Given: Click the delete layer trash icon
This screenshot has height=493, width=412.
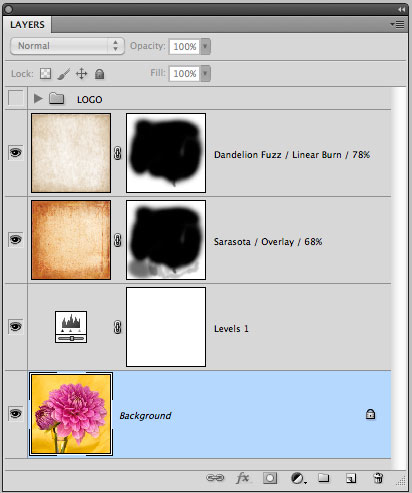Looking at the screenshot, I should pyautogui.click(x=378, y=478).
